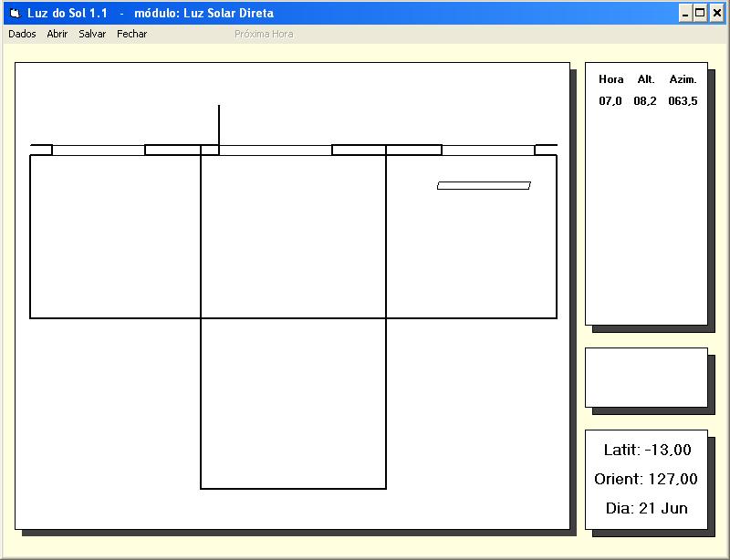Select Fechar in the menu bar

(131, 34)
